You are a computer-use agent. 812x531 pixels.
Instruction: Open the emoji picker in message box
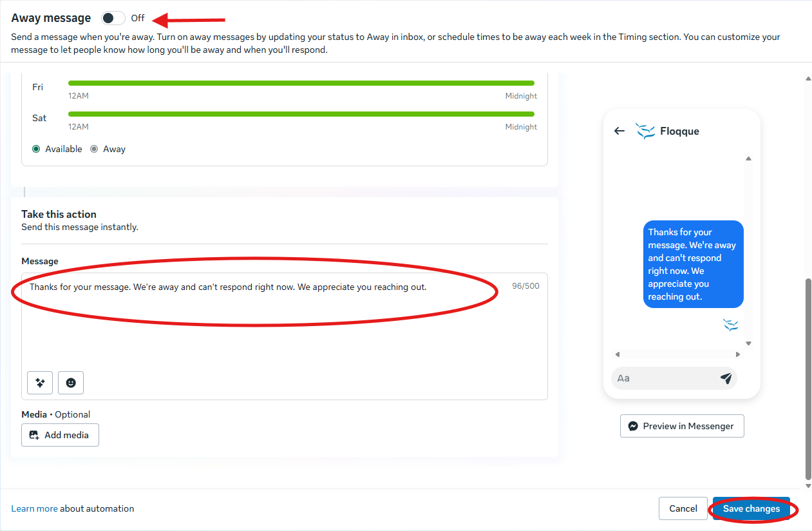(x=71, y=382)
